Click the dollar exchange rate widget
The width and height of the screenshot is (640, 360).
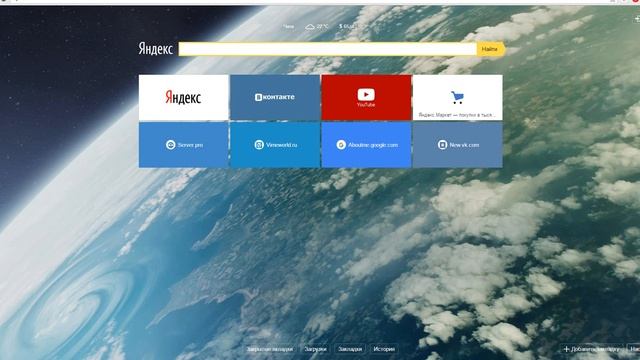coord(348,26)
